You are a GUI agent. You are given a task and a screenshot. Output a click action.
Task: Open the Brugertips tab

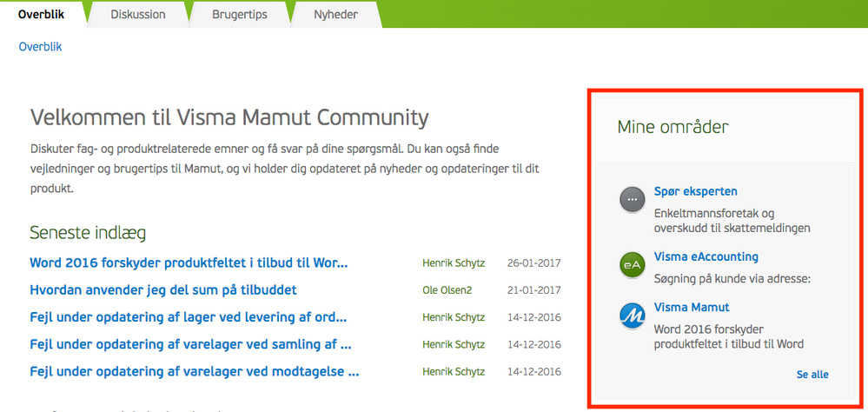(x=240, y=15)
